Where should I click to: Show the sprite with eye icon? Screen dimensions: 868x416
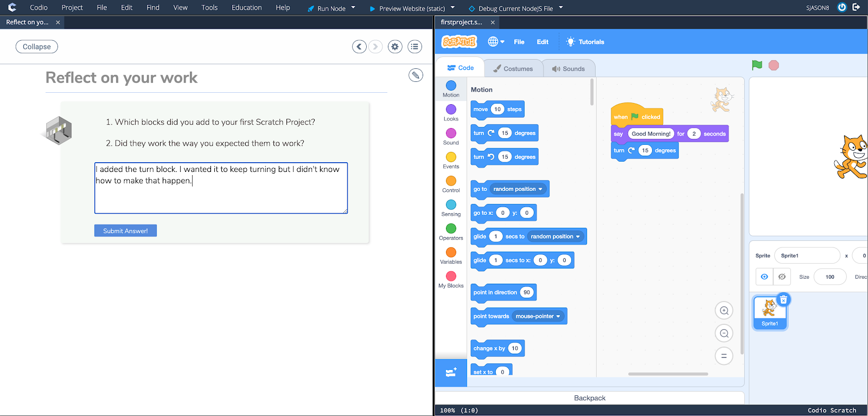764,277
